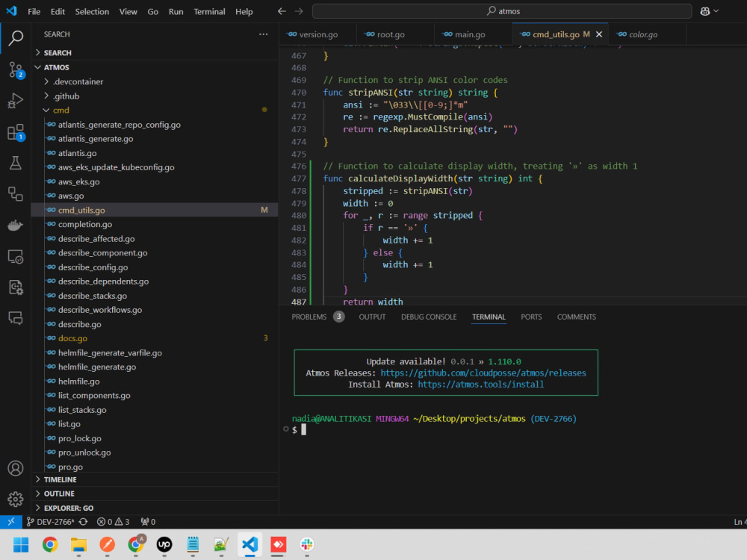Click the atmos command center search box
Screen dimensions: 747x560
pyautogui.click(x=502, y=11)
